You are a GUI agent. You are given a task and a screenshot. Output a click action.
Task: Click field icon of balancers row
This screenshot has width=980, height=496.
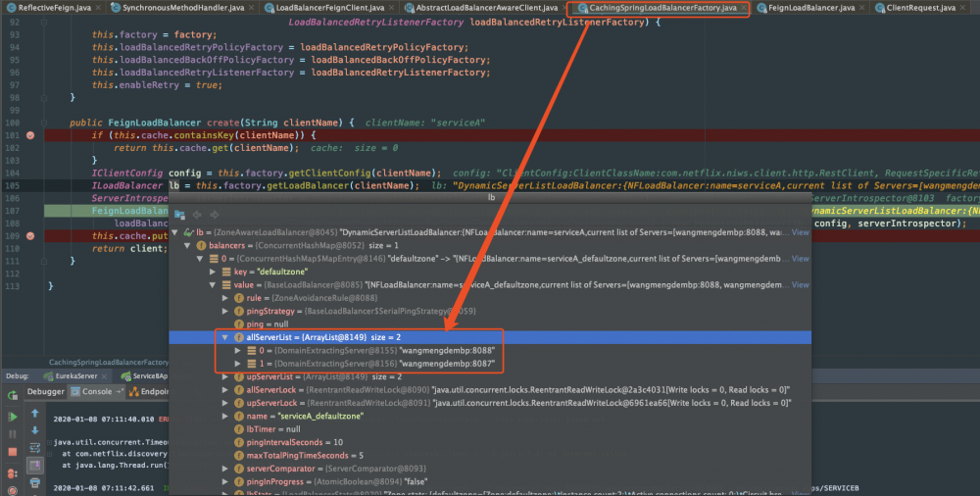[201, 246]
